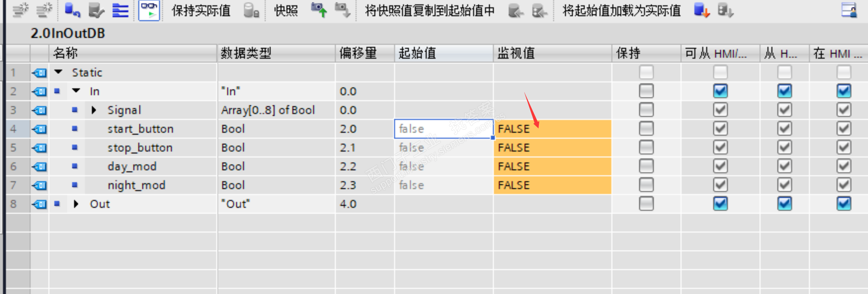Select row number 8 header
The image size is (868, 294).
[x=18, y=204]
